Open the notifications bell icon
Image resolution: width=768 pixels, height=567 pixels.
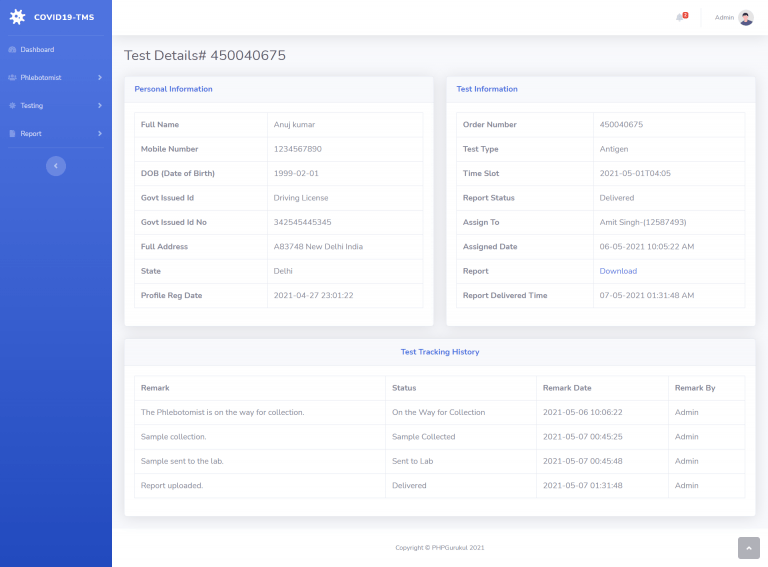click(x=681, y=17)
